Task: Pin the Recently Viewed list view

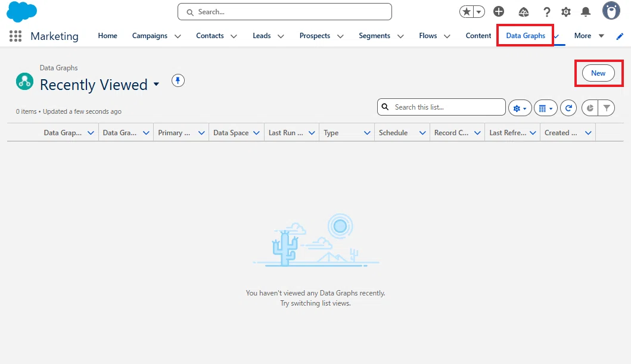Action: (x=178, y=80)
